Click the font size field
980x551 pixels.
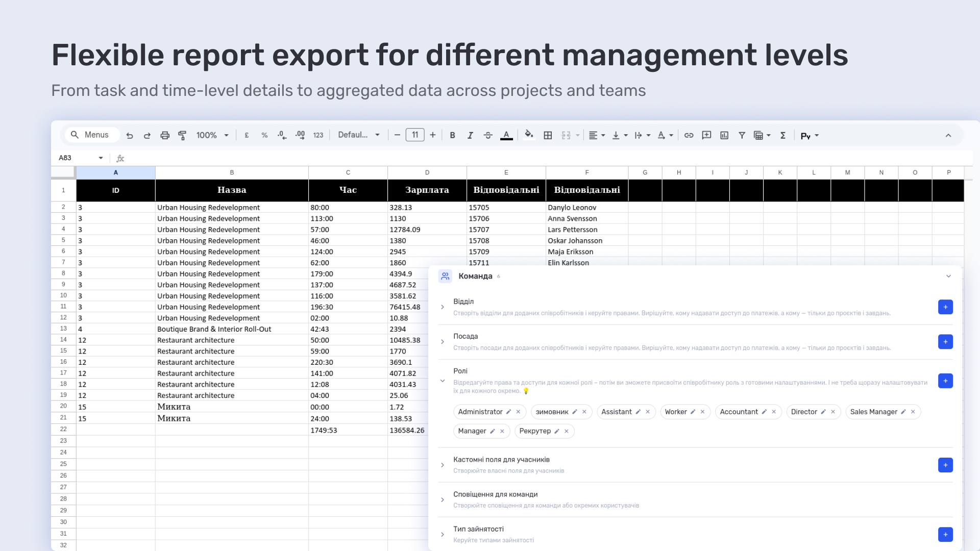[x=415, y=135]
